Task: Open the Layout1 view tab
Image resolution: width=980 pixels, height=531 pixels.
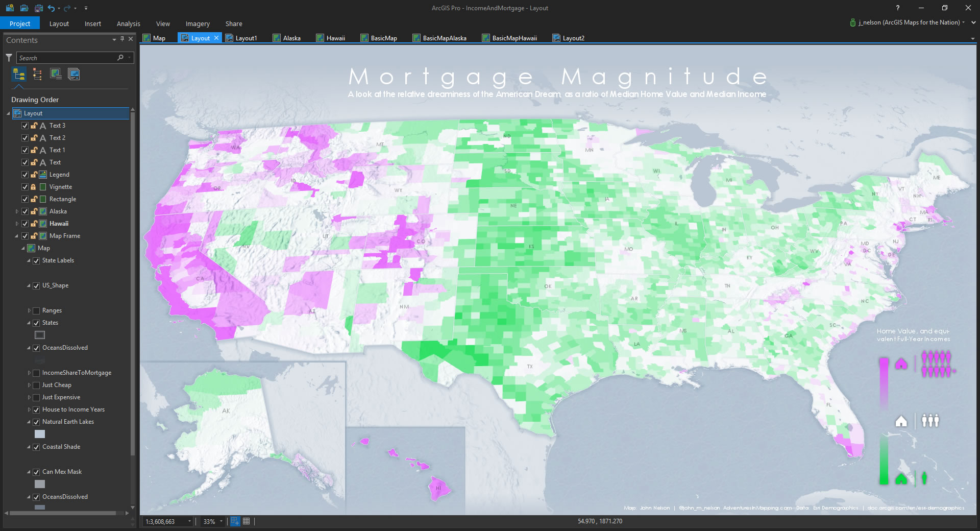Action: coord(241,38)
